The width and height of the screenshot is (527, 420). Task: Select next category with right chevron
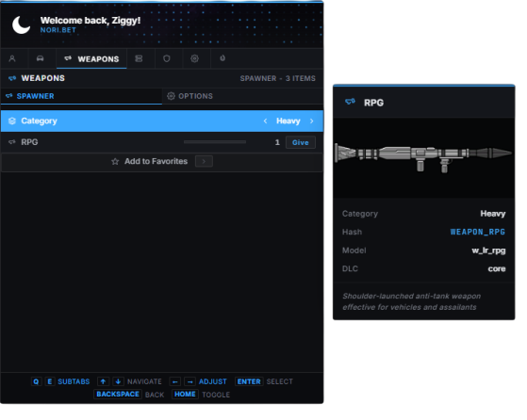click(x=311, y=121)
